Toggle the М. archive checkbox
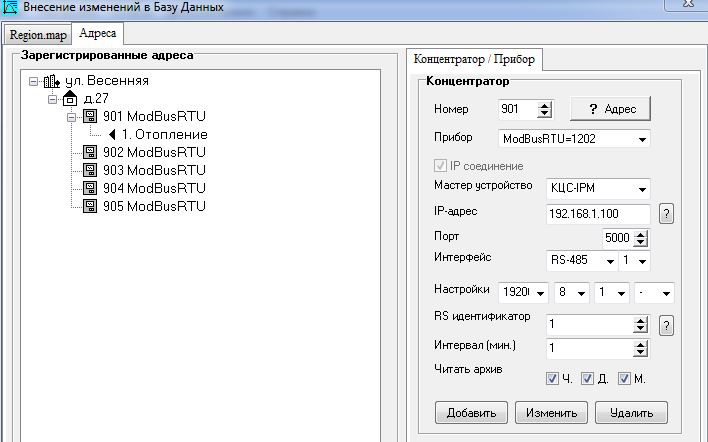 pos(624,379)
